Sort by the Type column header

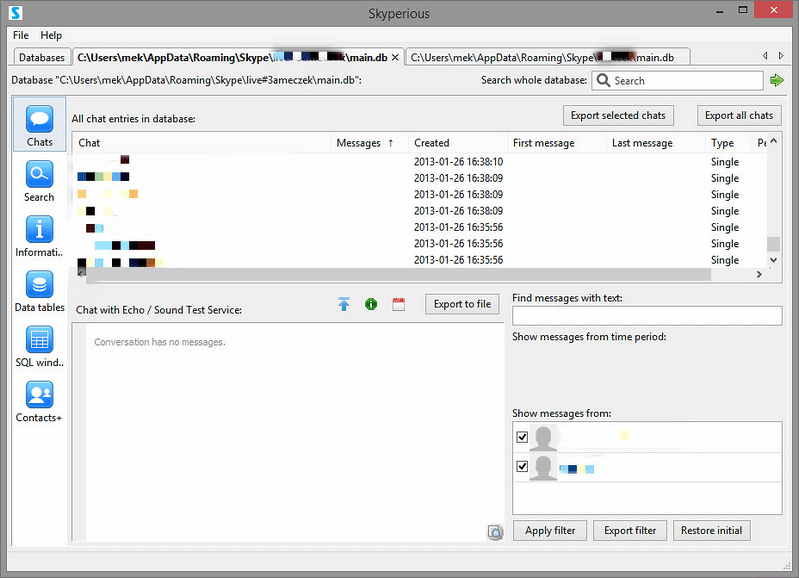pyautogui.click(x=728, y=143)
